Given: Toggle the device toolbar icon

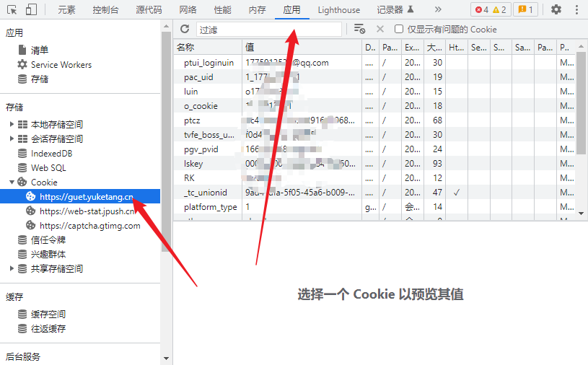Looking at the screenshot, I should pos(31,10).
